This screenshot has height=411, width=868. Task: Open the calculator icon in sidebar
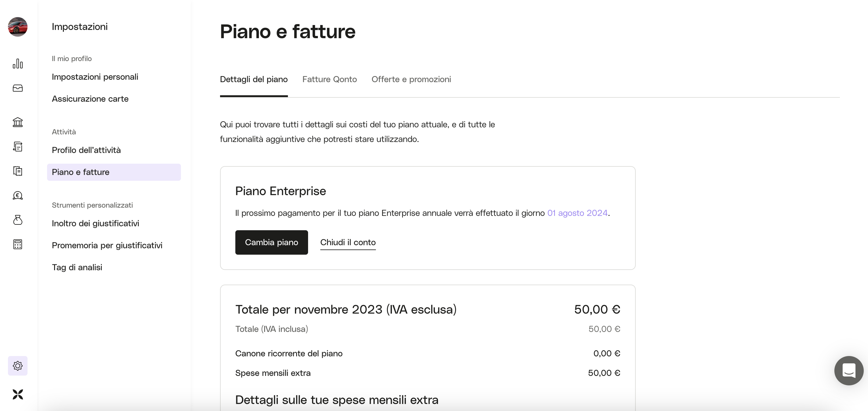[x=17, y=244]
